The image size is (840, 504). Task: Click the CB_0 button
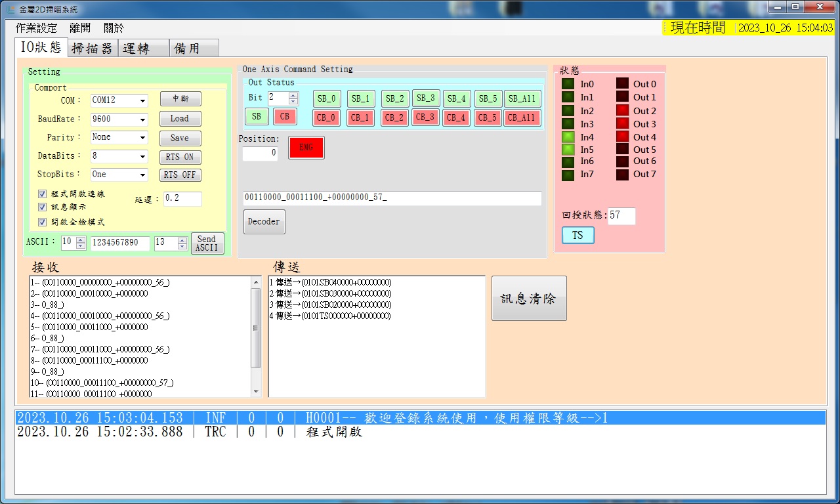(327, 118)
